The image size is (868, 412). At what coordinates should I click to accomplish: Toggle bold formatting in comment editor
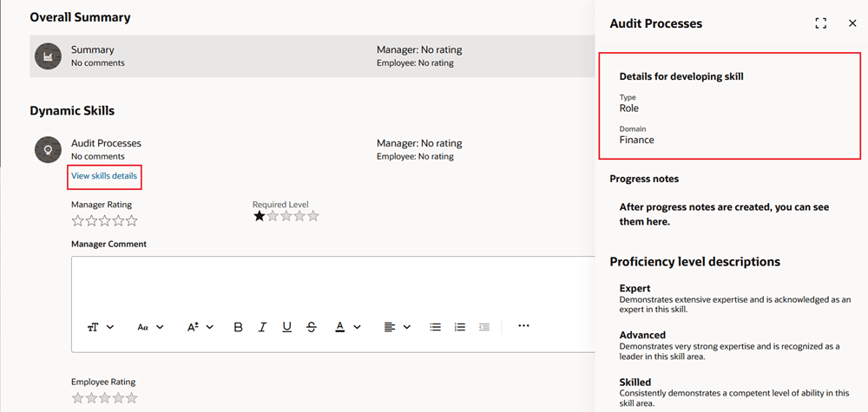239,327
